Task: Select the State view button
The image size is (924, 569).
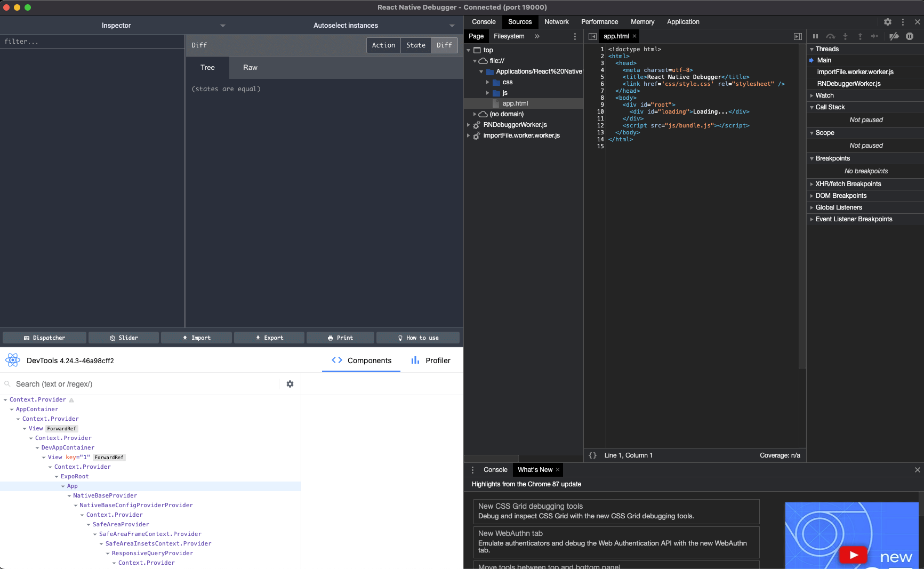Action: pos(416,45)
